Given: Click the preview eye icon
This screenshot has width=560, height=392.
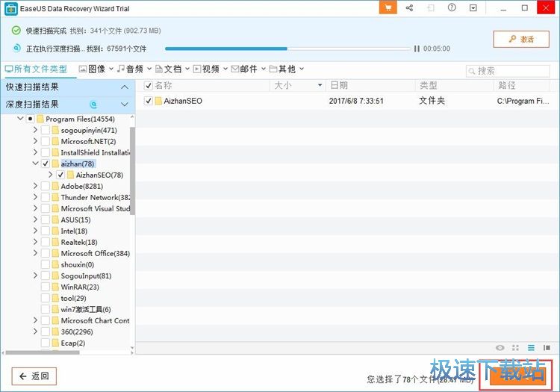Looking at the screenshot, I should 500,348.
